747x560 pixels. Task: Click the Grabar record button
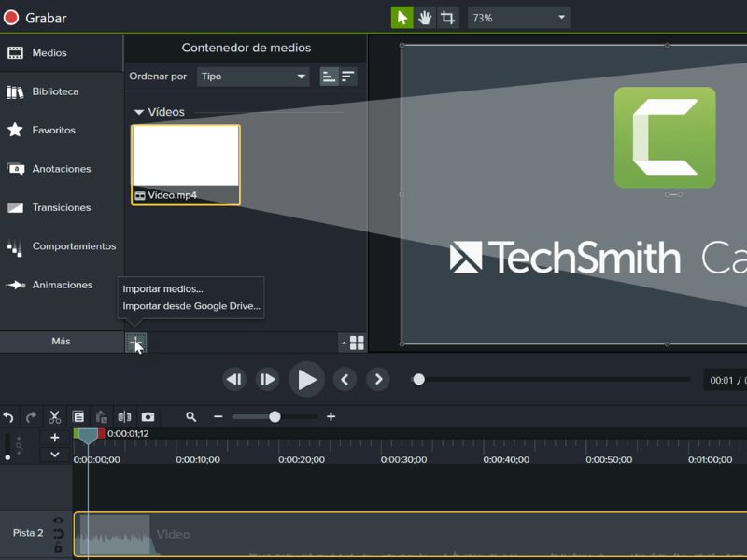click(x=35, y=18)
